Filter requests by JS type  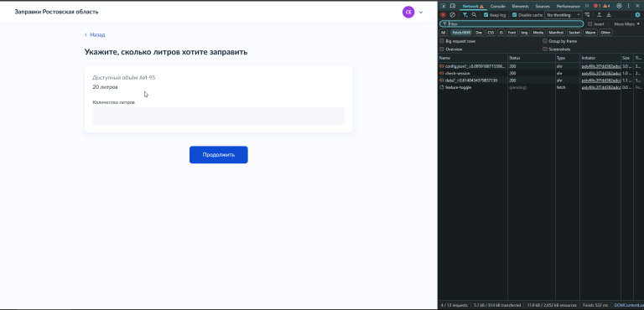501,33
